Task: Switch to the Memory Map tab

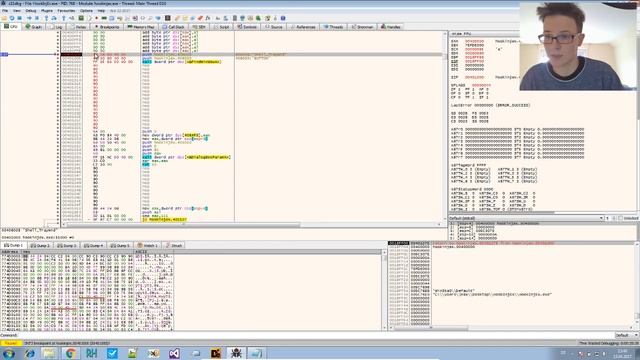Action: click(x=141, y=27)
